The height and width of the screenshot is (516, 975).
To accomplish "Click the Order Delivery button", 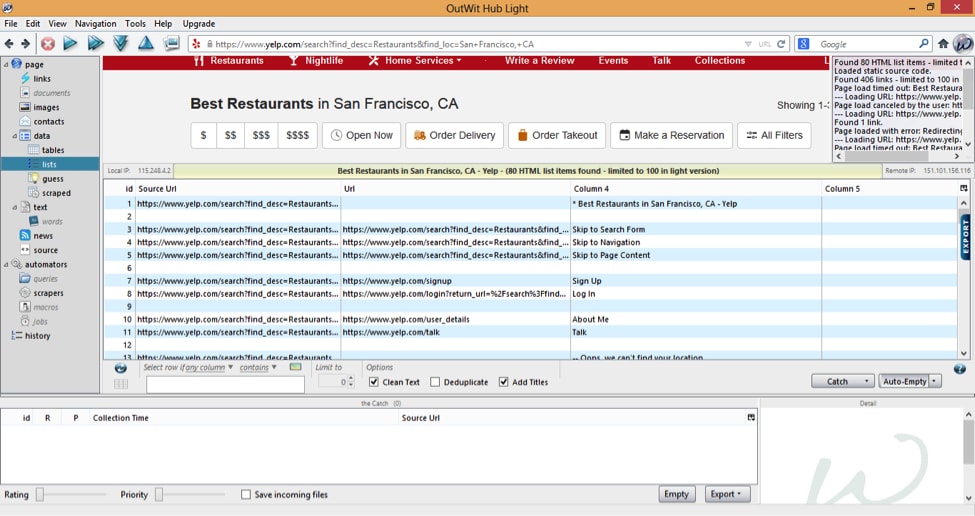I will pyautogui.click(x=454, y=135).
